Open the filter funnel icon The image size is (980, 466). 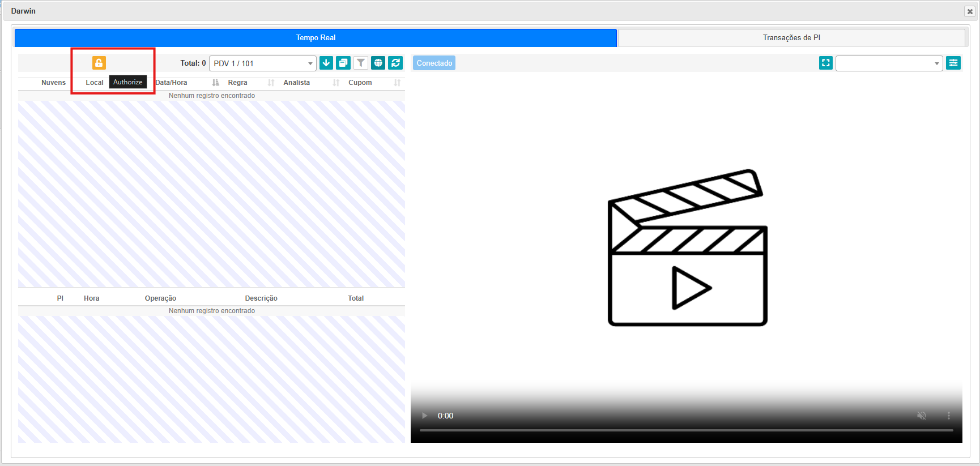[x=361, y=63]
